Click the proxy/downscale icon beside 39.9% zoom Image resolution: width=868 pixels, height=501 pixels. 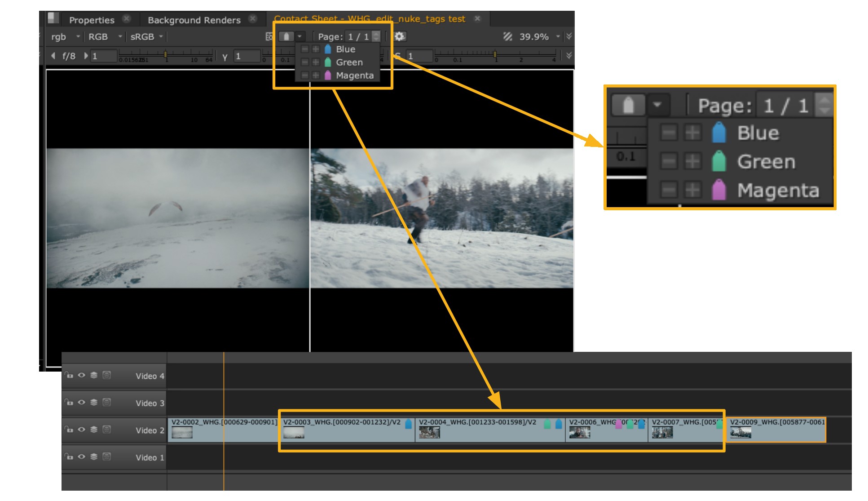tap(507, 36)
